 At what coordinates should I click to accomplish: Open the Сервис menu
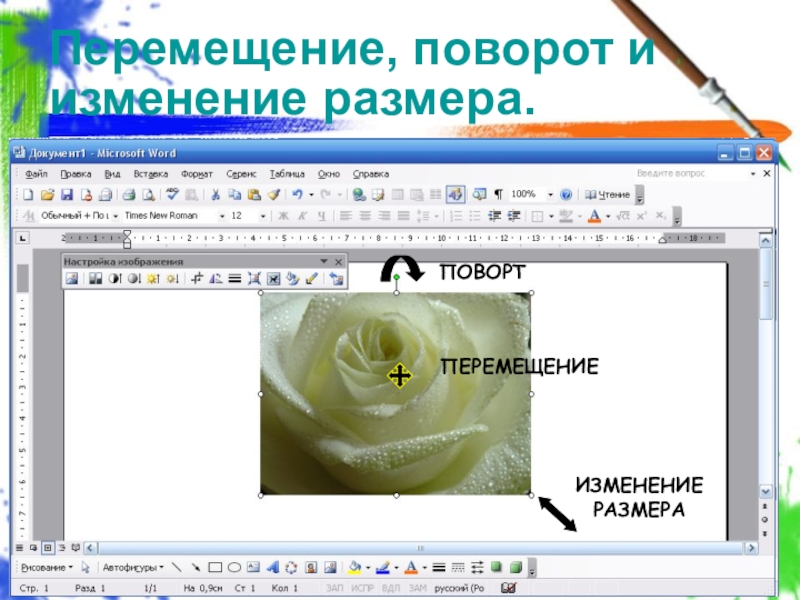pyautogui.click(x=241, y=174)
